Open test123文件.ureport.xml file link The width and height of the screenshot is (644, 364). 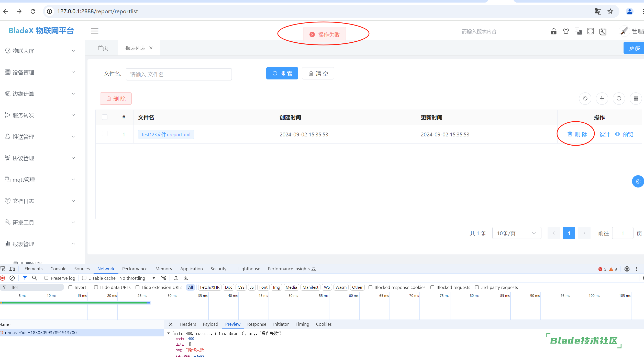(x=166, y=134)
